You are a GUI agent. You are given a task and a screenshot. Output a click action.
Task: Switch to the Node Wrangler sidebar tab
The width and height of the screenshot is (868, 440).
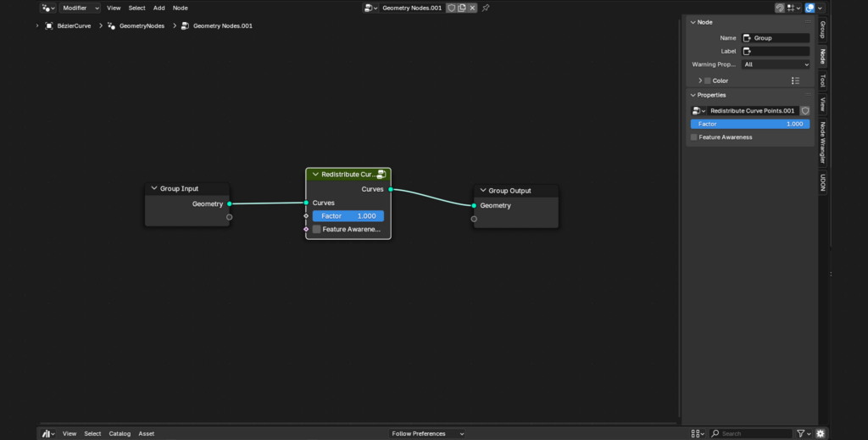click(821, 142)
